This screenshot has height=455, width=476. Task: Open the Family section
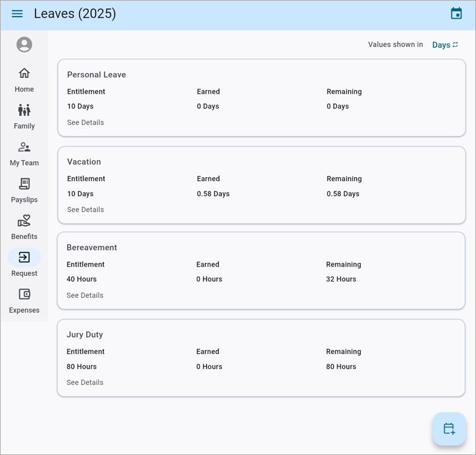tap(24, 117)
